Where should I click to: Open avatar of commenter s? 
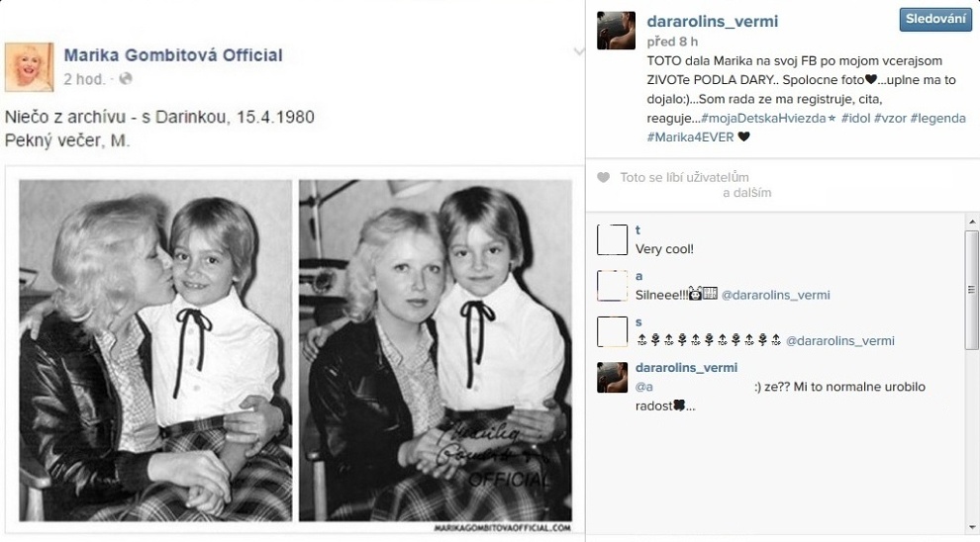tap(613, 331)
